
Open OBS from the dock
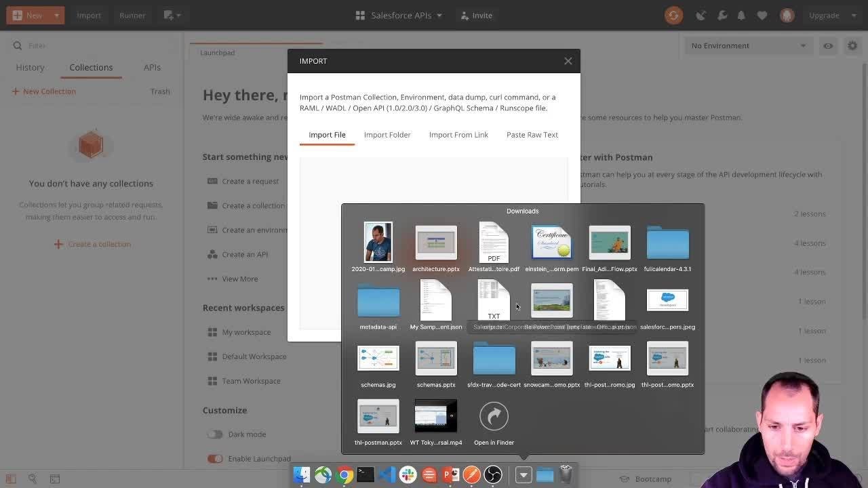click(x=493, y=474)
